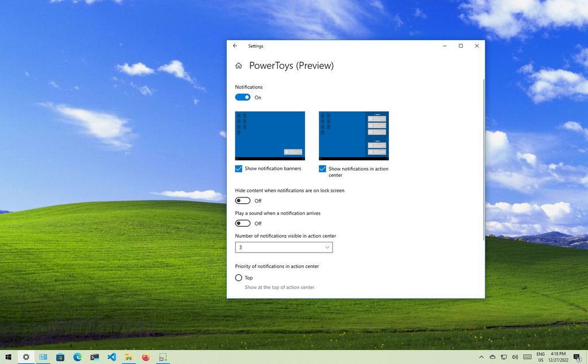Screen dimensions: 588x364
Task: Click the OneDrive cloud tray icon
Action: (493, 357)
